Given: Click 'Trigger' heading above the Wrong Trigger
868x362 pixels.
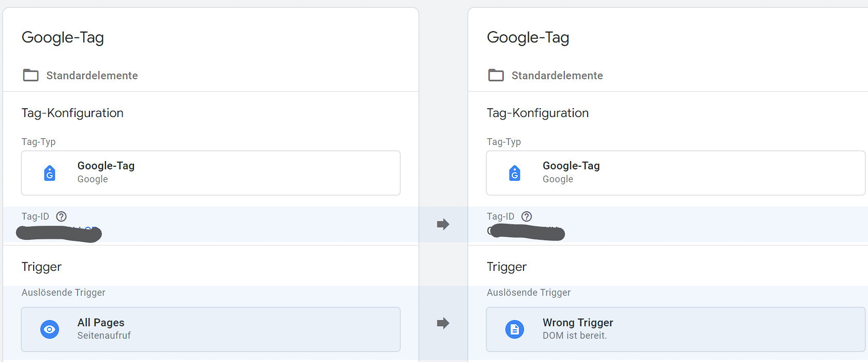Looking at the screenshot, I should tap(506, 267).
